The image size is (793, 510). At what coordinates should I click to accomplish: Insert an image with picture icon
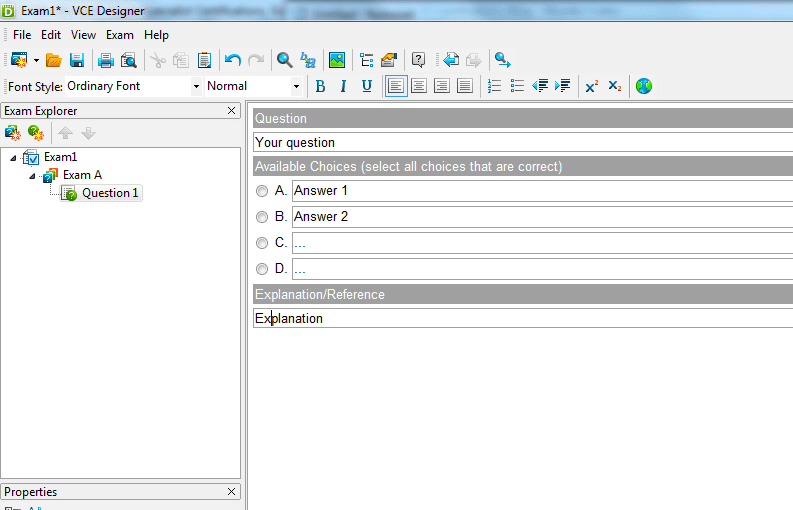pos(337,60)
